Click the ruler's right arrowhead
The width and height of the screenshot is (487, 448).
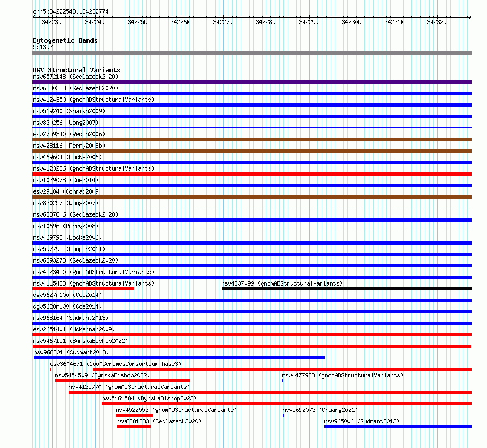pyautogui.click(x=470, y=18)
